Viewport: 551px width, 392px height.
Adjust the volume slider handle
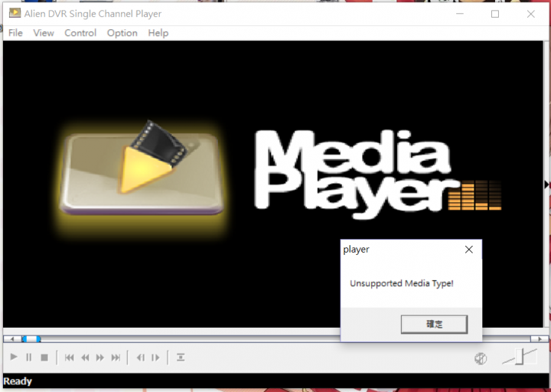pos(520,357)
